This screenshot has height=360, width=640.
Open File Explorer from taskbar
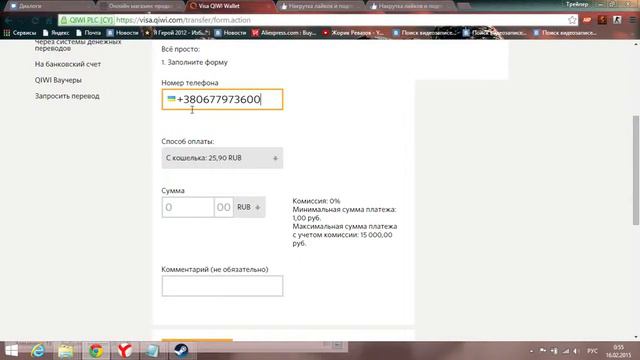tap(66, 351)
